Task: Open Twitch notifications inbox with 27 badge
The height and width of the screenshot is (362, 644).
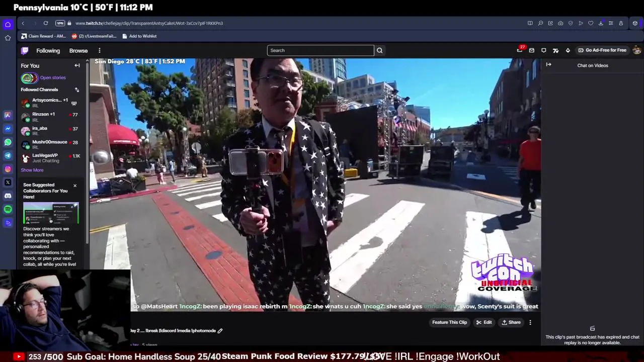Action: [520, 50]
